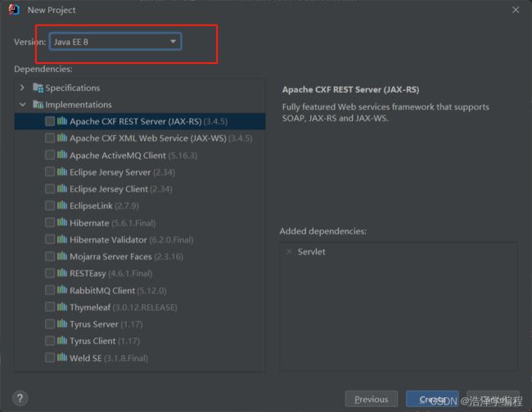Viewport: 532px width, 412px height.
Task: Select the Apache ActiveMQ Client row text
Action: click(x=133, y=156)
